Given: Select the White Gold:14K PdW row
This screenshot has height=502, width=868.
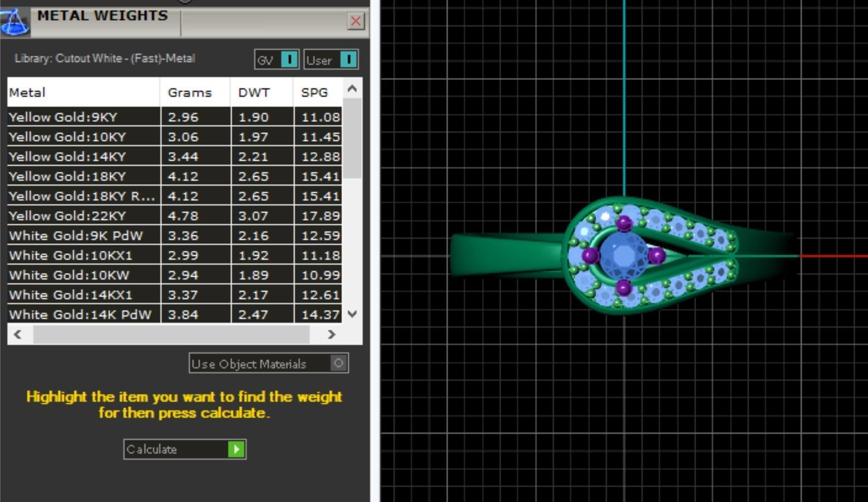Looking at the screenshot, I should (x=175, y=314).
